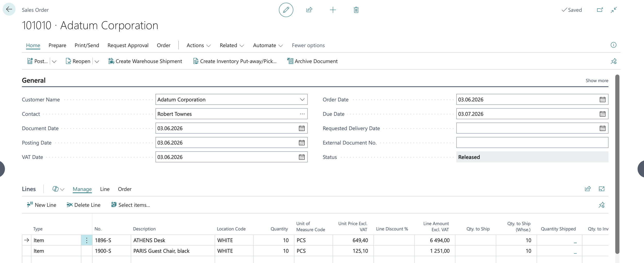
Task: Click the Contact lookup ellipsis
Action: (x=302, y=114)
